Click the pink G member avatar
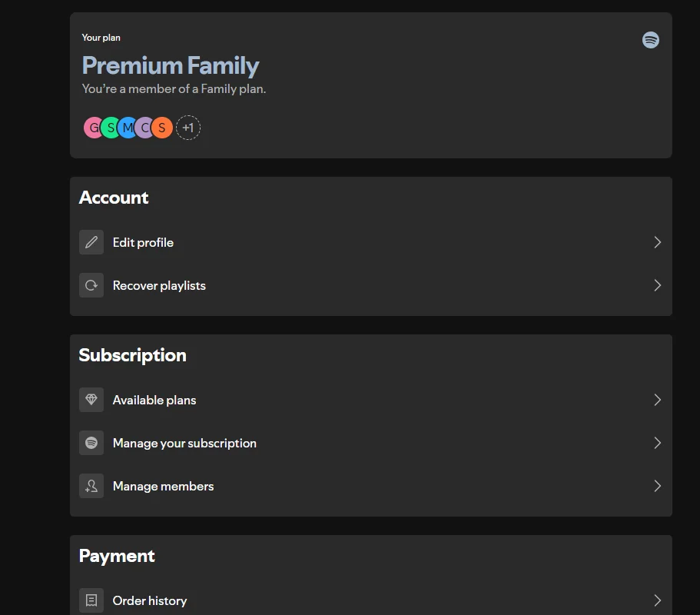Screen dimensions: 700x615 [92, 128]
